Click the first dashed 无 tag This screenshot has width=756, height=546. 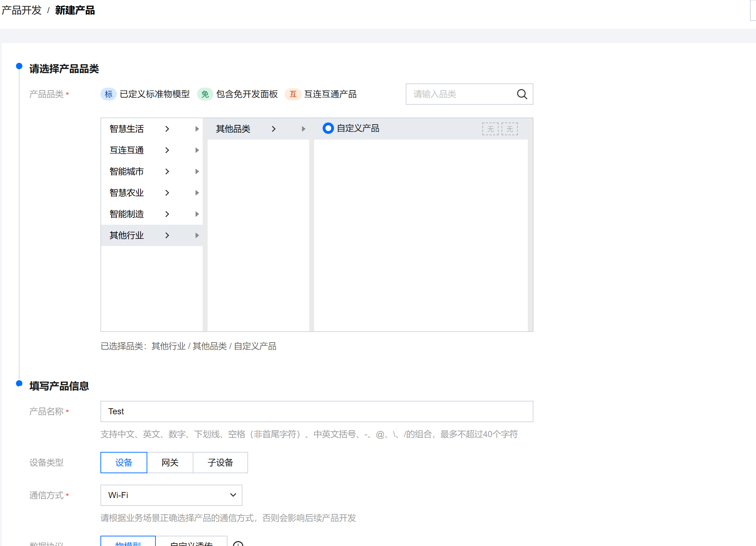point(490,129)
